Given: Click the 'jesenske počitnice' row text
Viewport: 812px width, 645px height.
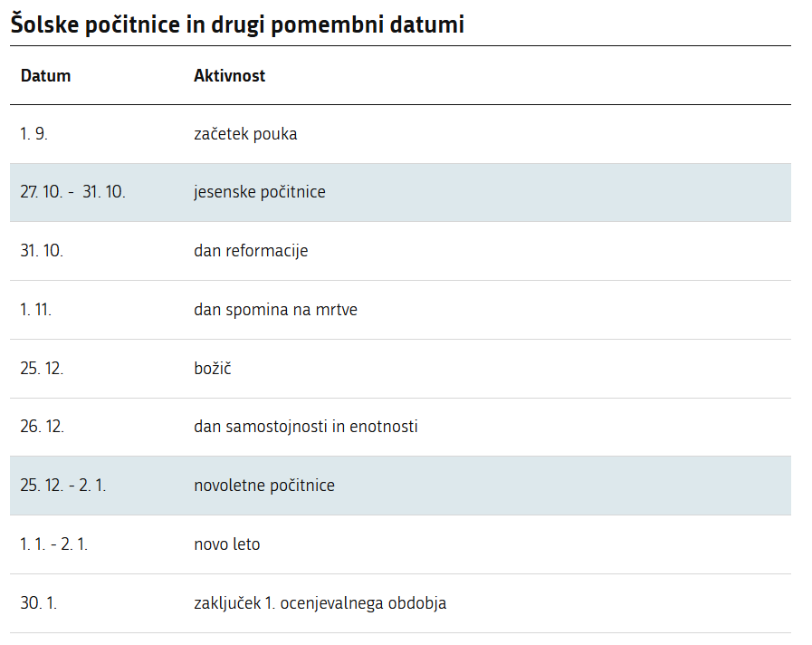Looking at the screenshot, I should (259, 192).
